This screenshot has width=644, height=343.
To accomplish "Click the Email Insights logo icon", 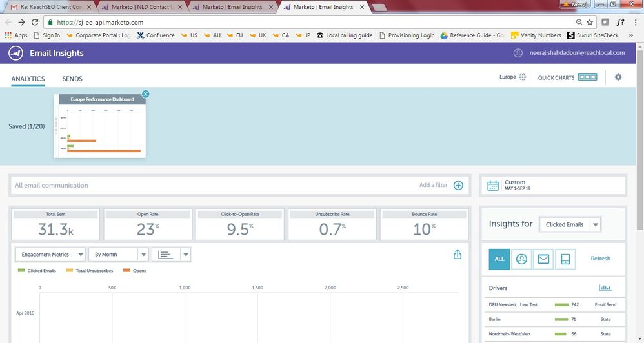I will coord(16,53).
